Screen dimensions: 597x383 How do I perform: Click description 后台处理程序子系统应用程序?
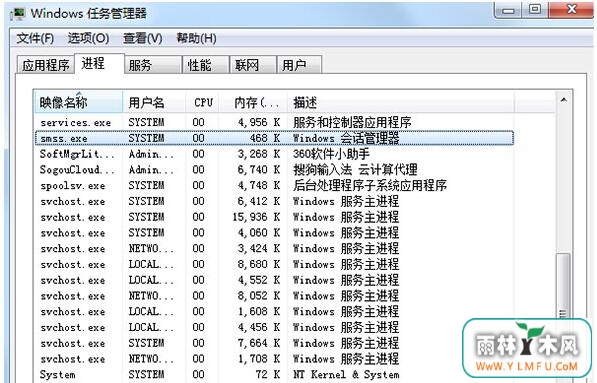[x=370, y=185]
